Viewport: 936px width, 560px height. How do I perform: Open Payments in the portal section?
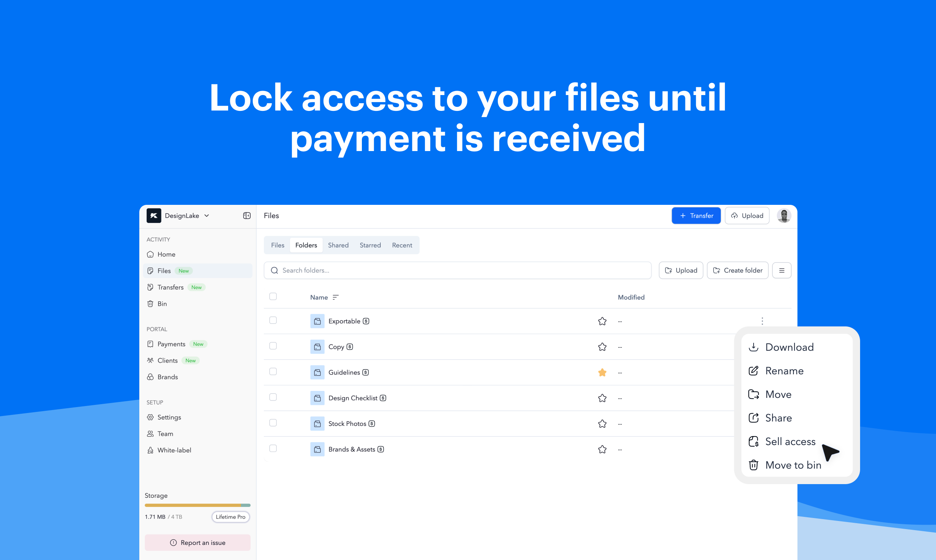(x=198, y=344)
